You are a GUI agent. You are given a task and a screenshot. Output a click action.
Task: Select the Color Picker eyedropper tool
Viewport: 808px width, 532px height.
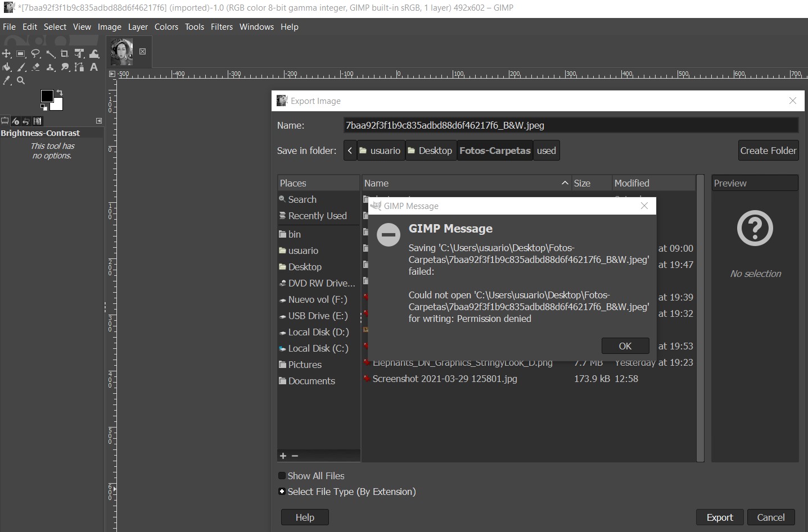point(7,81)
